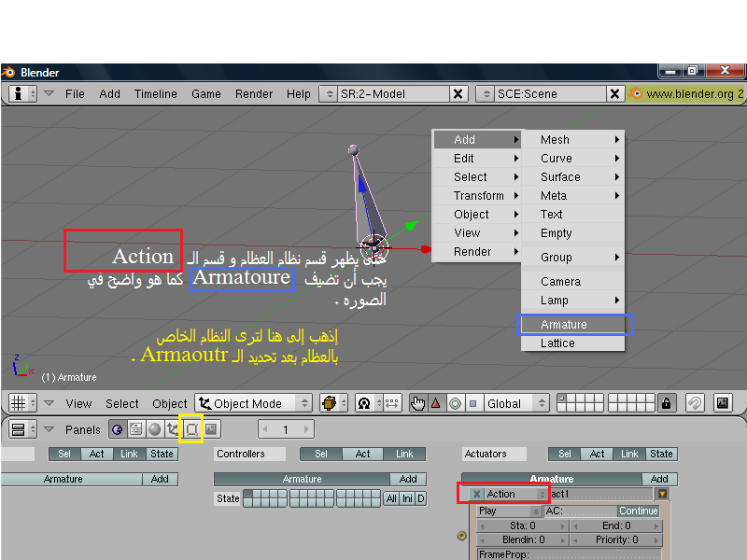Open the Global orientation dropdown
The width and height of the screenshot is (747, 560).
tap(516, 403)
